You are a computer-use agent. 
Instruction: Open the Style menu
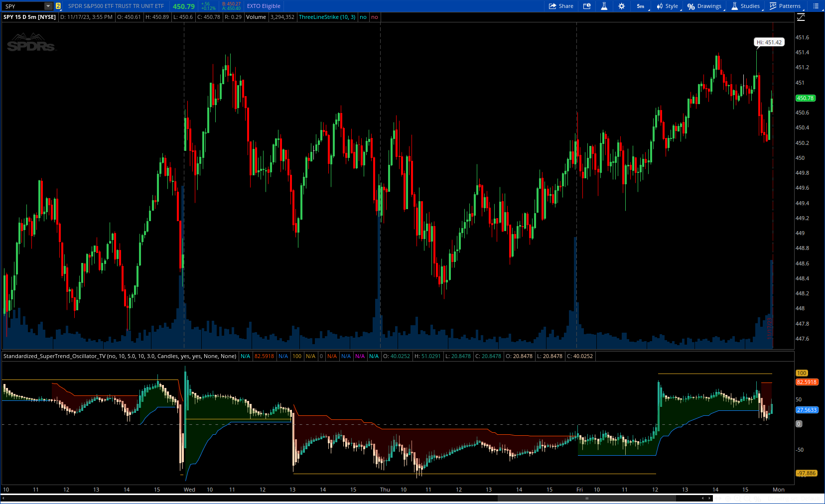(668, 6)
